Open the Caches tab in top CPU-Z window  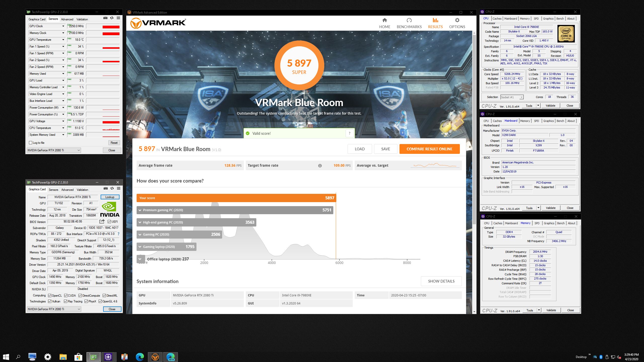497,19
